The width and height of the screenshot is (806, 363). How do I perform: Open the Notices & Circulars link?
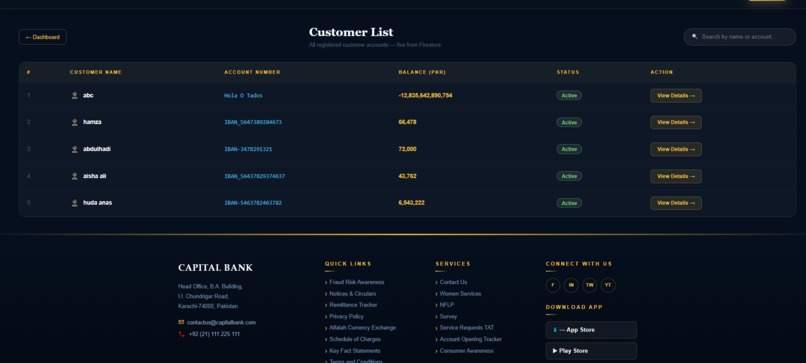click(x=352, y=294)
